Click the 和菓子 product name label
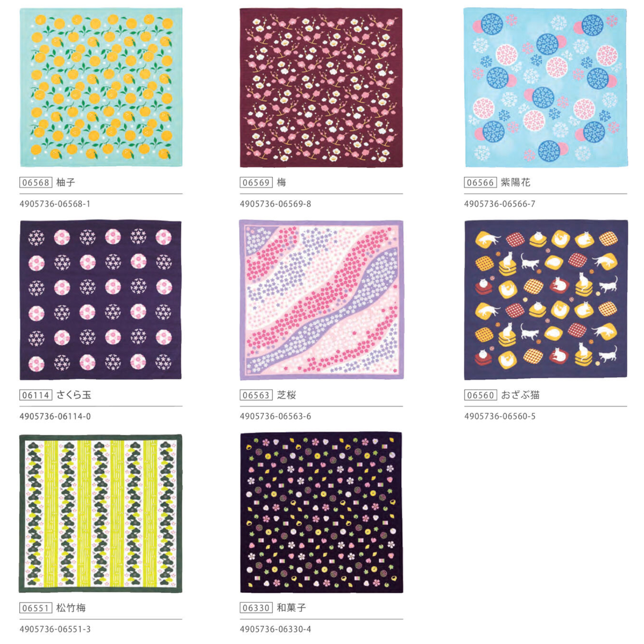Screen dimensions: 644x644 tap(291, 608)
